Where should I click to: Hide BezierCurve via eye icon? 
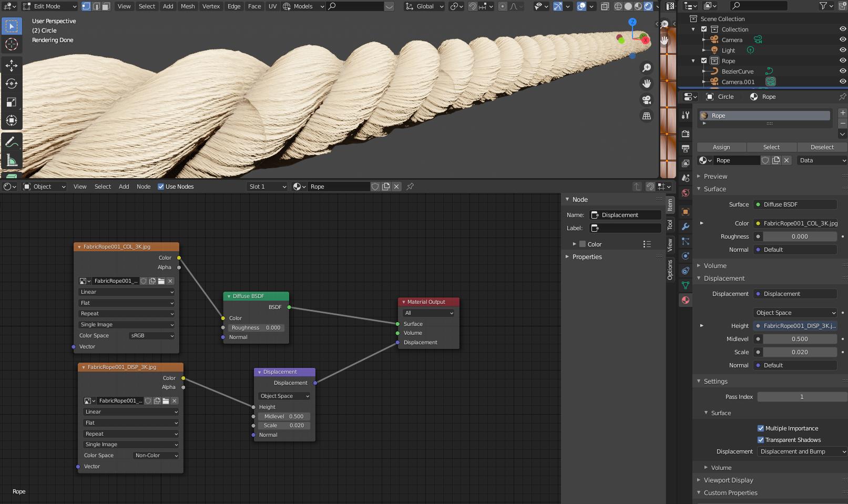pyautogui.click(x=843, y=71)
